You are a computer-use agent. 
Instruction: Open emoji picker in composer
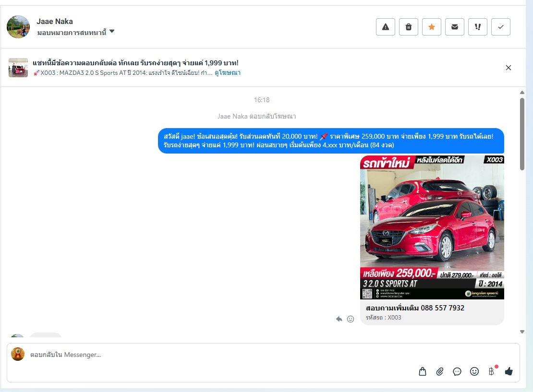point(474,372)
